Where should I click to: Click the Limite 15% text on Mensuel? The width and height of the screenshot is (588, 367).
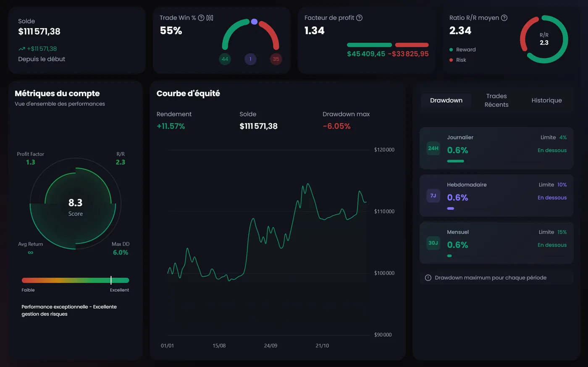(x=553, y=232)
